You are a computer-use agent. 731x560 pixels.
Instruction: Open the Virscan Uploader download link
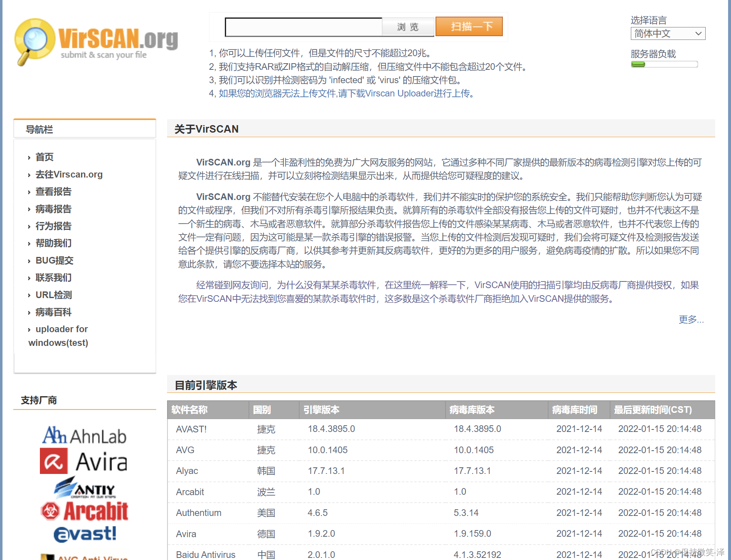(x=346, y=94)
